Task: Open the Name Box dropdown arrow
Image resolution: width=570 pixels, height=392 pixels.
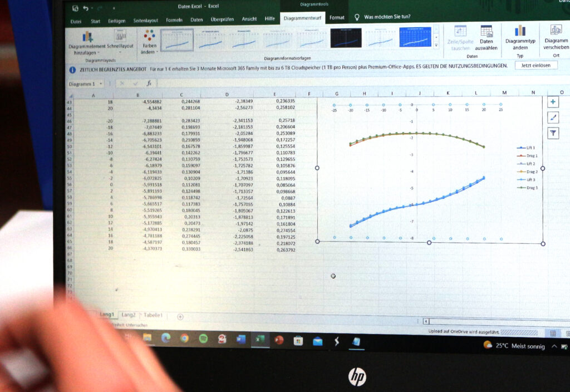Action: (101, 84)
